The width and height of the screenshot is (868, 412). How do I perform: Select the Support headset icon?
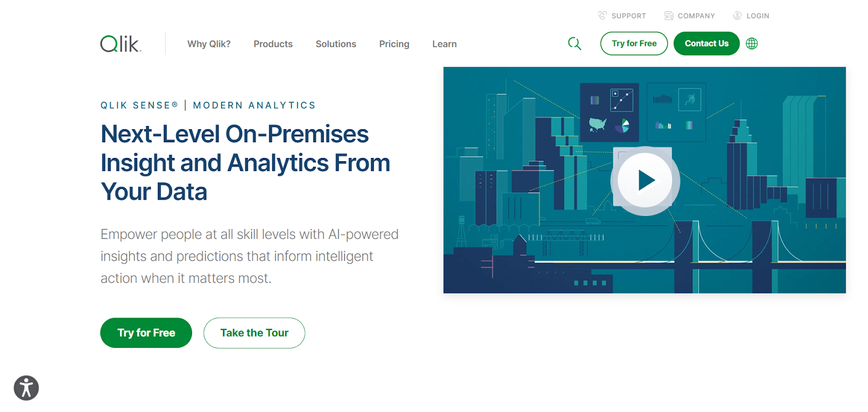click(601, 15)
